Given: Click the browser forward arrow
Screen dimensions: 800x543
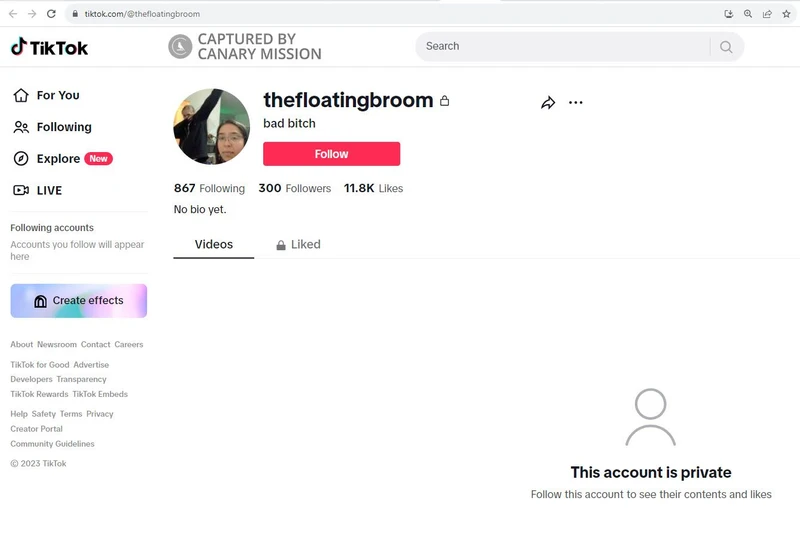Looking at the screenshot, I should pyautogui.click(x=32, y=14).
